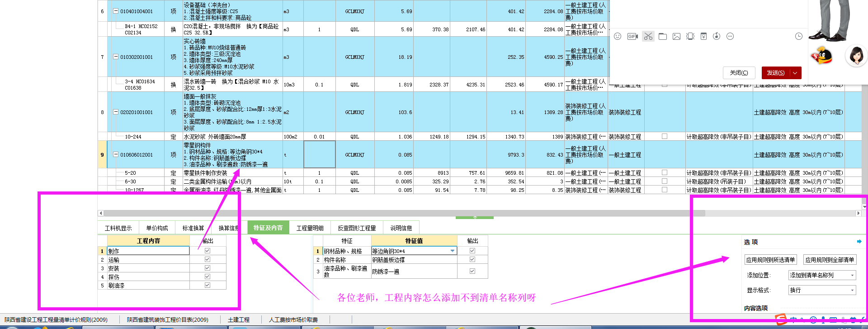This screenshot has height=329, width=868.
Task: Select the 特征及内容 tab
Action: pyautogui.click(x=268, y=228)
